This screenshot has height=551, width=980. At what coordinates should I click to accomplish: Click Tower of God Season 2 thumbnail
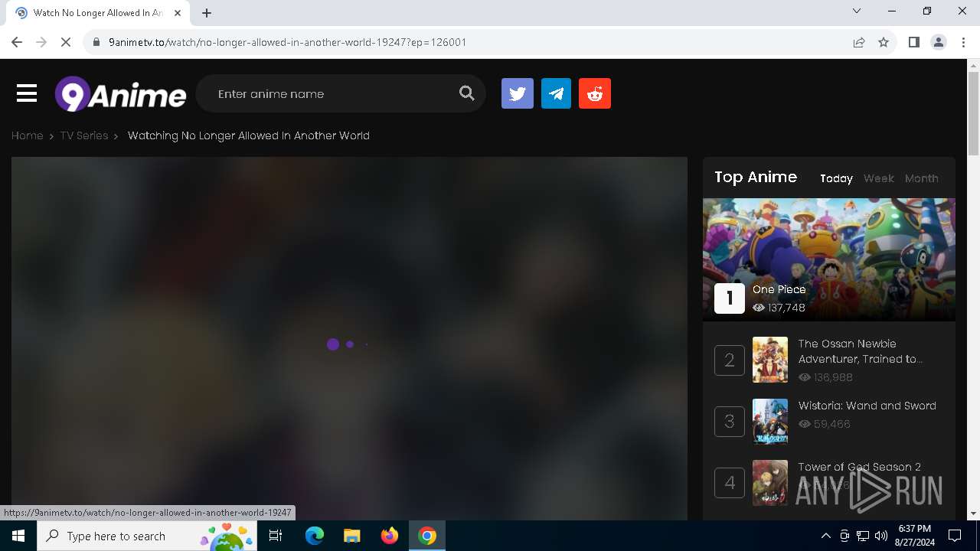tap(770, 483)
